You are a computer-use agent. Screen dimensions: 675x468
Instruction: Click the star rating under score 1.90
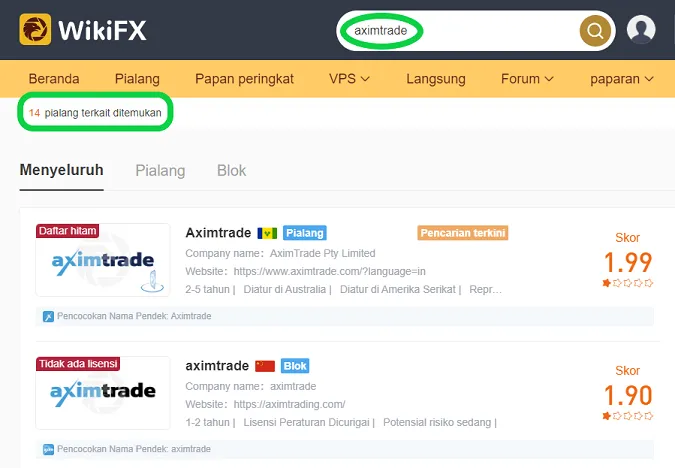(x=627, y=416)
